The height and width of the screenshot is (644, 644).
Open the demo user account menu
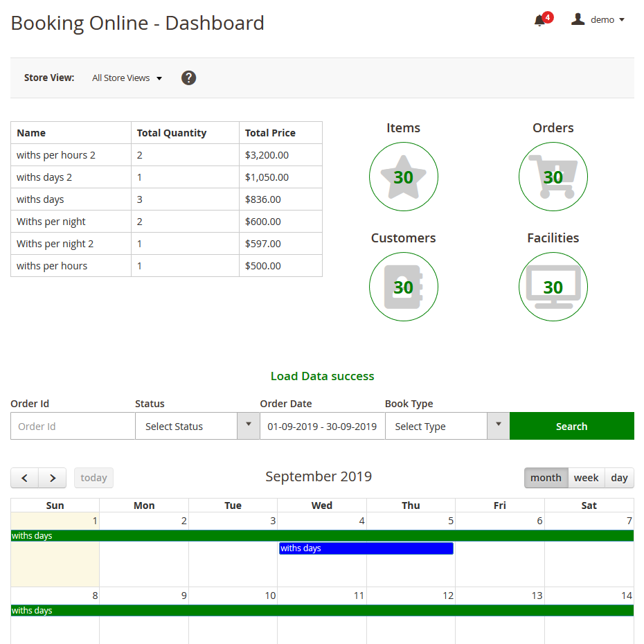pyautogui.click(x=598, y=20)
